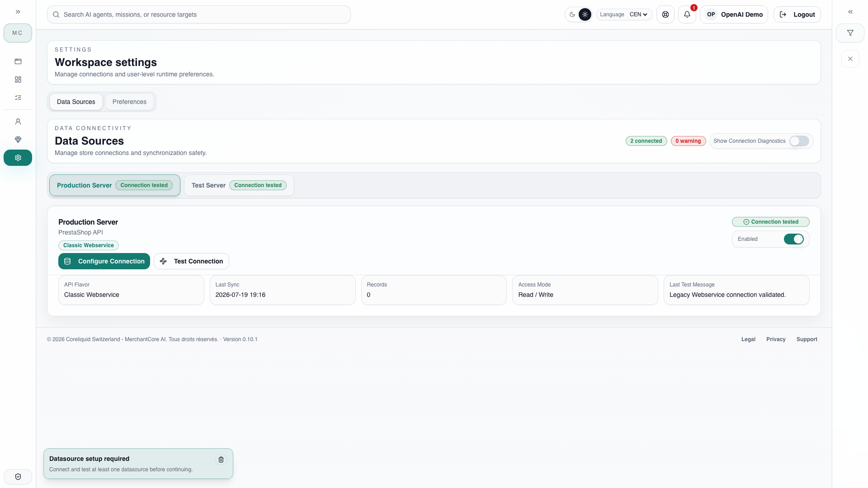Open the notifications bell icon
Screen dimensions: 868x488
687,14
